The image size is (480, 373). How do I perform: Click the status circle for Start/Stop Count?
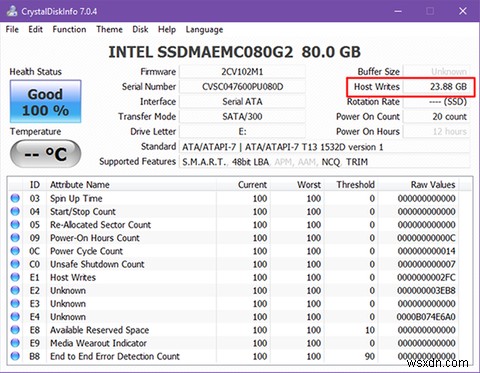15,211
